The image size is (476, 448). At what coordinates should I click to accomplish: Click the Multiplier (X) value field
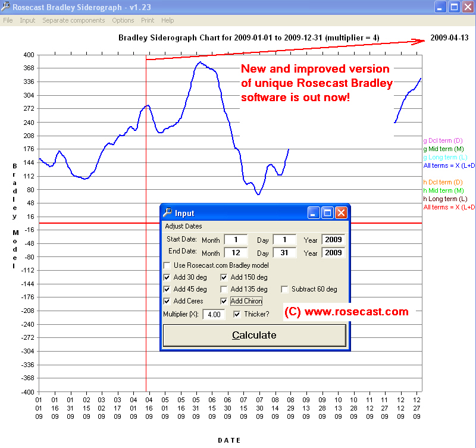[x=214, y=315]
